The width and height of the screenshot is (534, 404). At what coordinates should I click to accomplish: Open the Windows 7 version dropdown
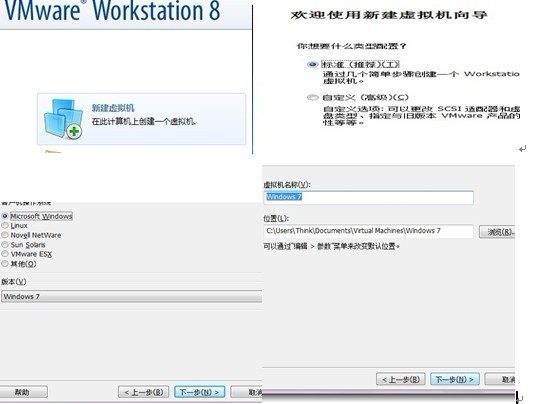[131, 296]
